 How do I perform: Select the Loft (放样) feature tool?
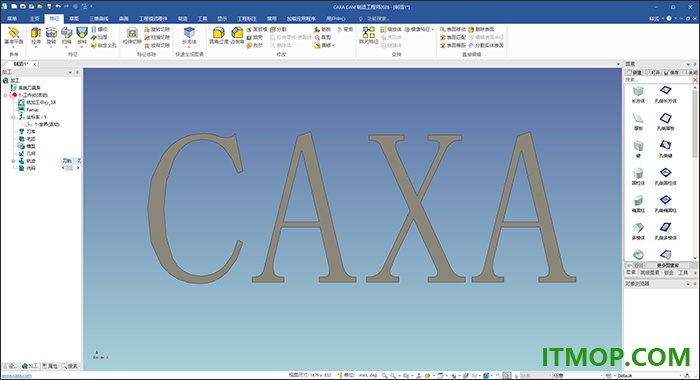(x=82, y=35)
